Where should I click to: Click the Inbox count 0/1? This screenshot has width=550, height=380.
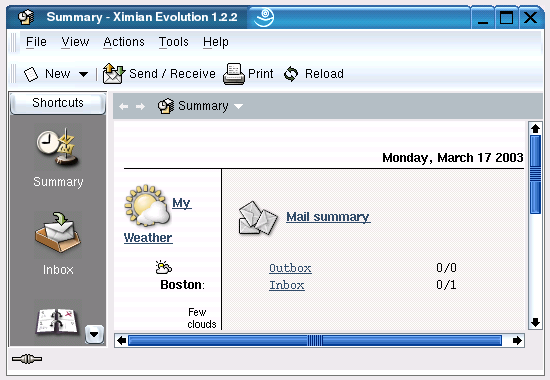(x=446, y=285)
